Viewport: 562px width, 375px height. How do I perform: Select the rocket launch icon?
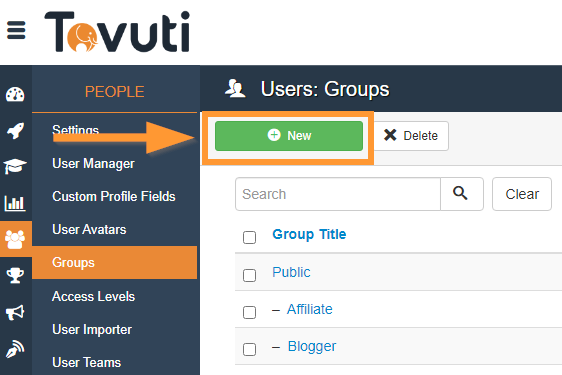[x=15, y=130]
